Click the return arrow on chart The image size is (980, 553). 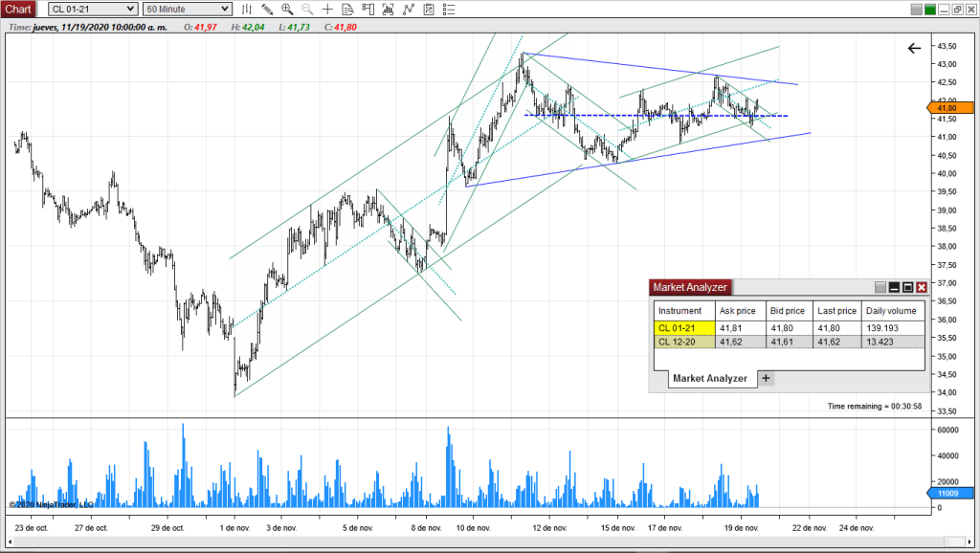[x=914, y=48]
